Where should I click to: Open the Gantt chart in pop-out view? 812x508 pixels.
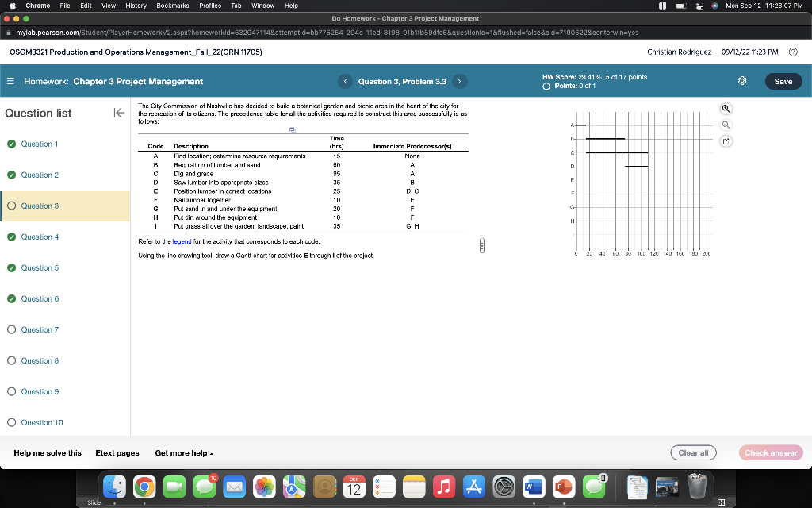(x=726, y=141)
